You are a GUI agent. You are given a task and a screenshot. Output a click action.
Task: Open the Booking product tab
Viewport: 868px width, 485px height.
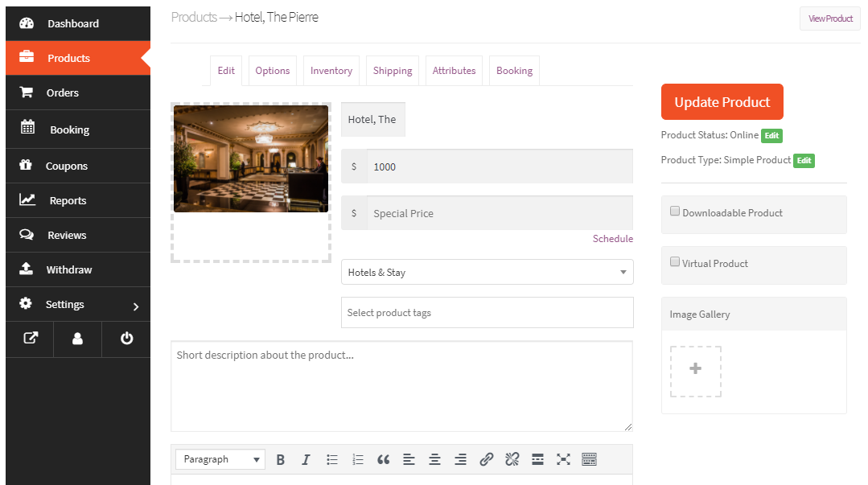[514, 71]
